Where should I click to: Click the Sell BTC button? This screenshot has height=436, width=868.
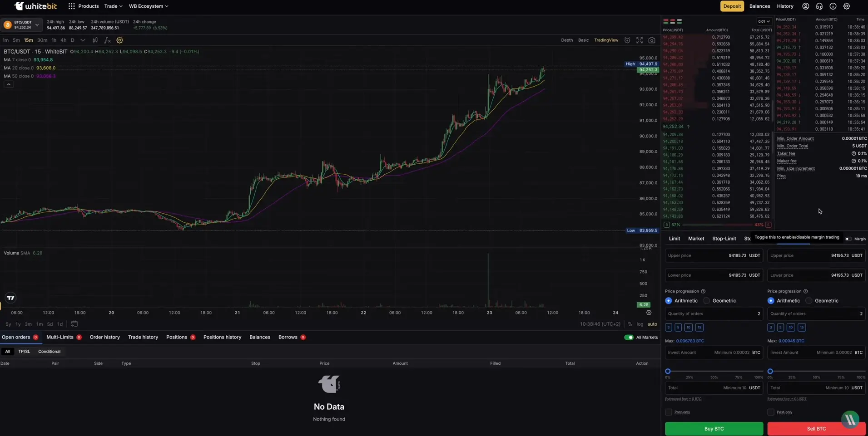(816, 428)
